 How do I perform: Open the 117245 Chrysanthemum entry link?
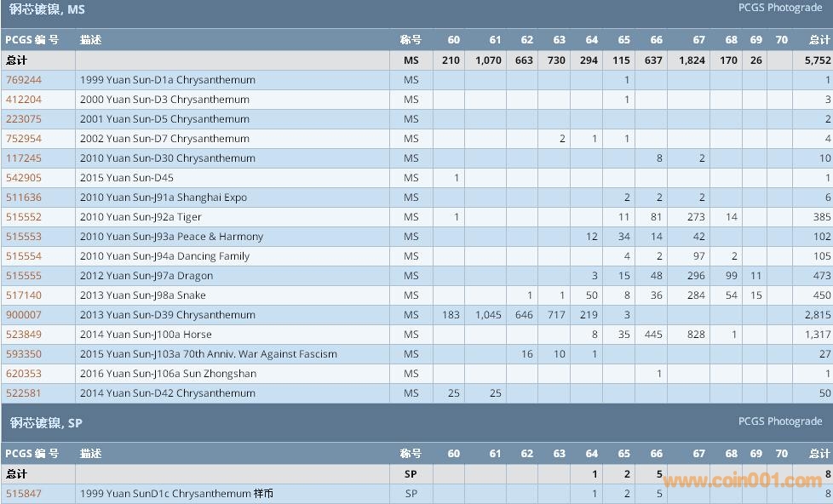(x=23, y=158)
